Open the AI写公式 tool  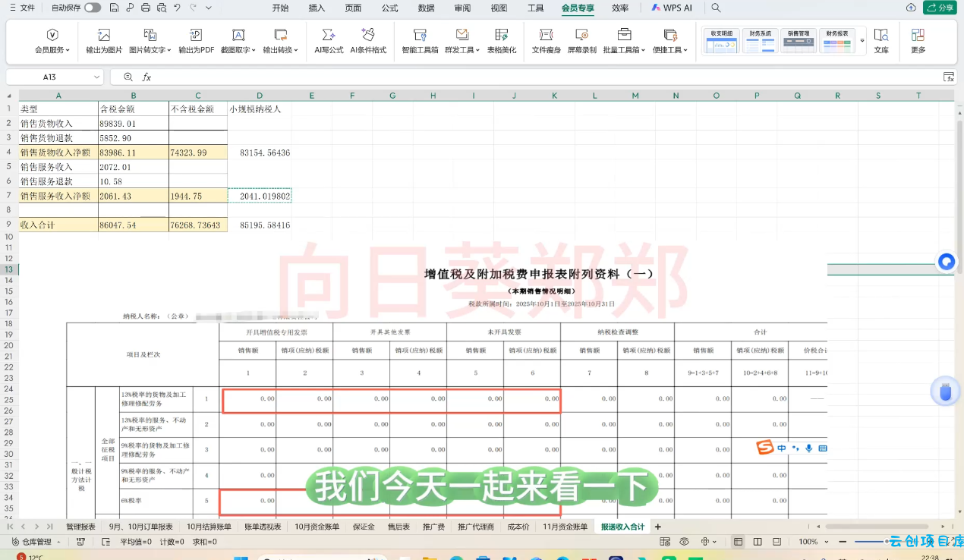(x=329, y=35)
